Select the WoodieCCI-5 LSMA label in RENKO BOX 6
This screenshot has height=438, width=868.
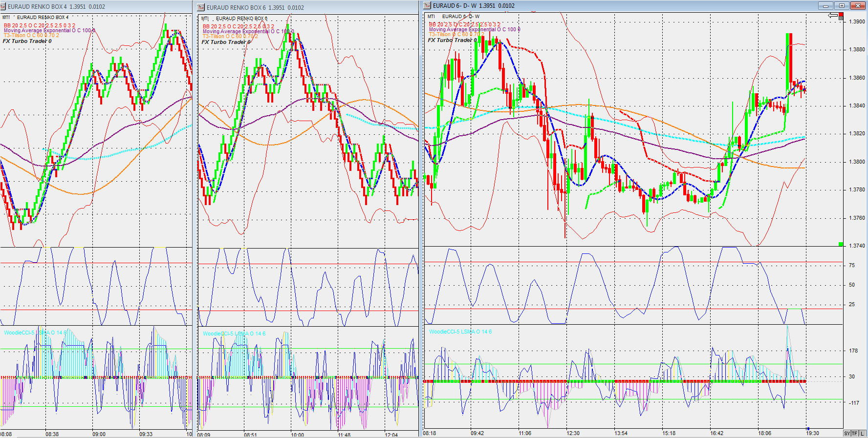tap(234, 334)
